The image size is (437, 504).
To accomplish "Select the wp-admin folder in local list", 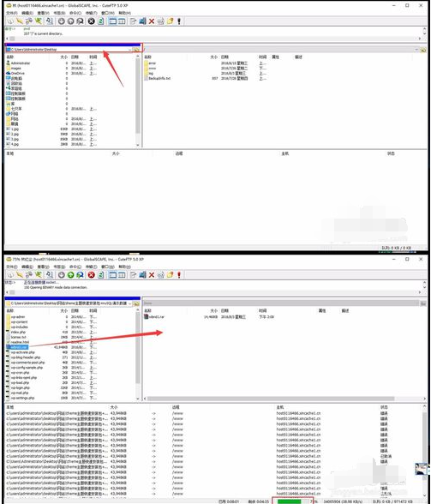I will 18,317.
